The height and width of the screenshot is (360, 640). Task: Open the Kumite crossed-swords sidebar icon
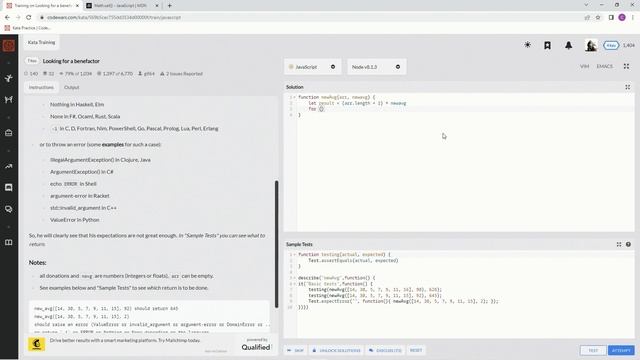[9, 100]
